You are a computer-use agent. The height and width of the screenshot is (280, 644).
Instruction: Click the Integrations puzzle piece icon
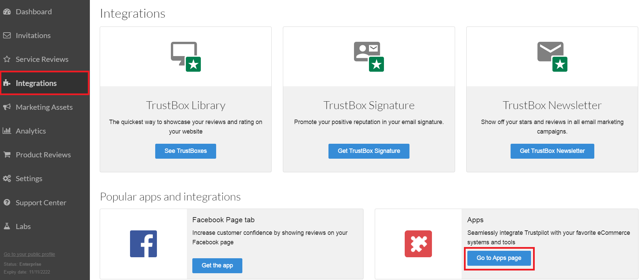[7, 83]
